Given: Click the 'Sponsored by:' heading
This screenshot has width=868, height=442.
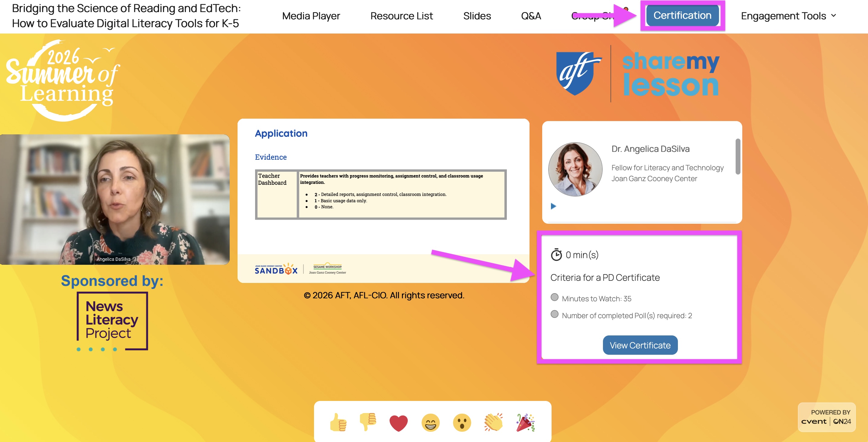Looking at the screenshot, I should [112, 281].
